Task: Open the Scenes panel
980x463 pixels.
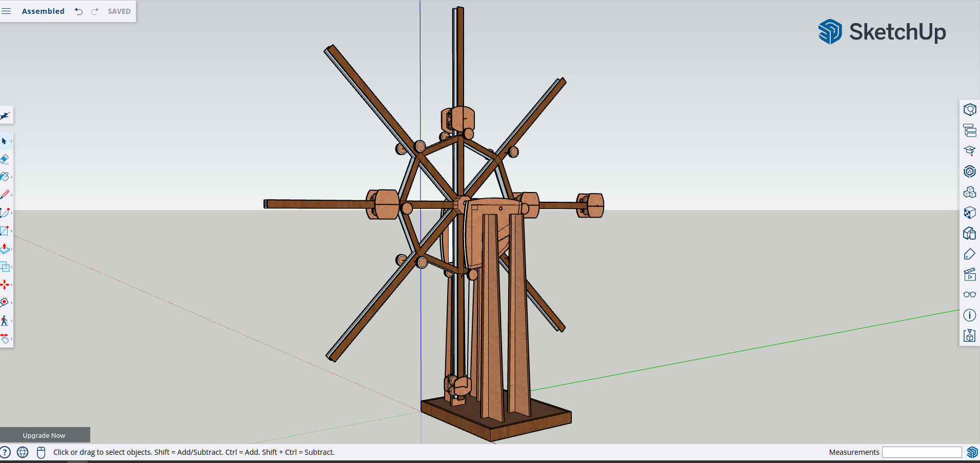Action: pyautogui.click(x=969, y=274)
